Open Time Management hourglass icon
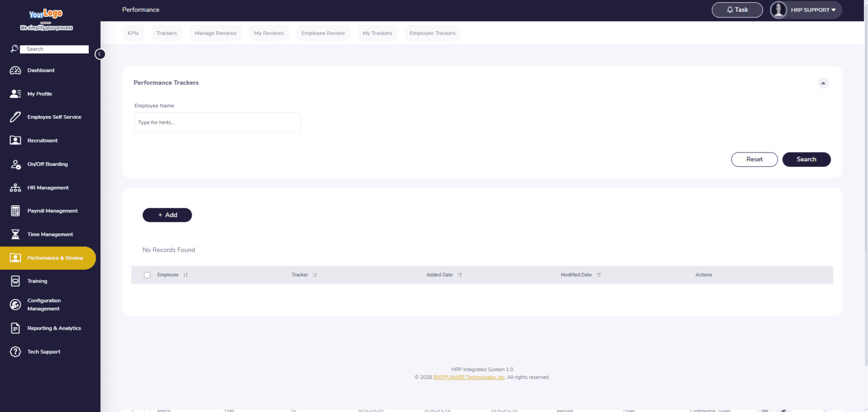 pyautogui.click(x=15, y=234)
